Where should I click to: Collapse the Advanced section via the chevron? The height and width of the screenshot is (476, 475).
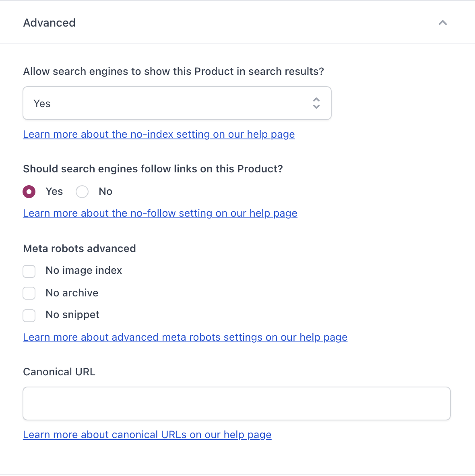coord(443,23)
